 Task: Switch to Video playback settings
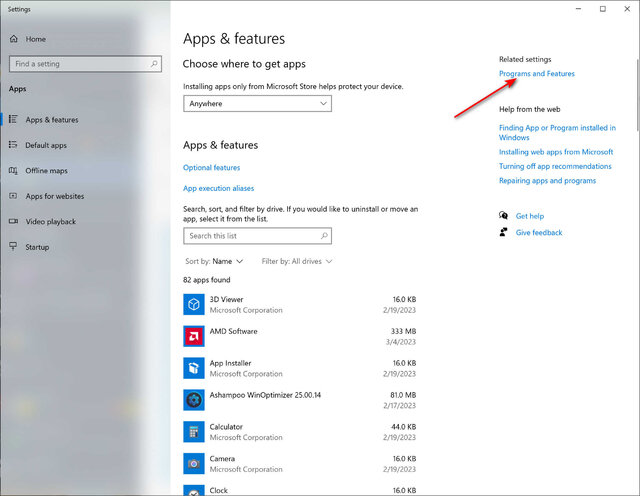[x=50, y=221]
